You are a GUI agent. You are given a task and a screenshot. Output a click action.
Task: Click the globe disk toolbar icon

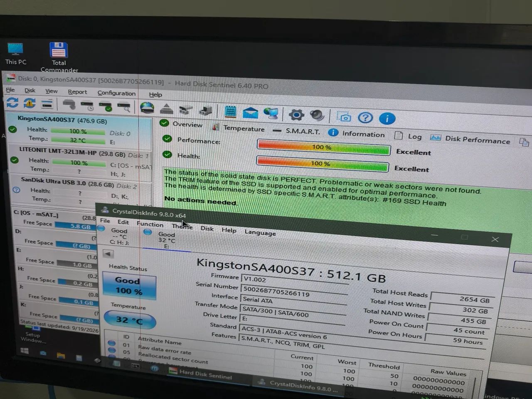pyautogui.click(x=147, y=108)
